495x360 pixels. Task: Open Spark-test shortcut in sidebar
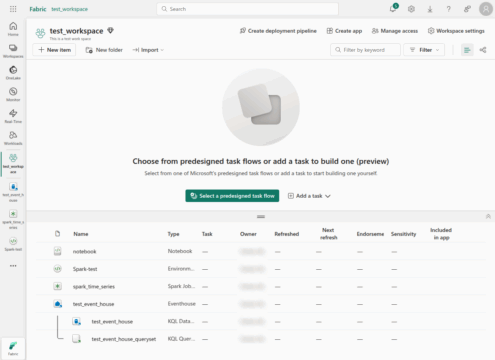13,244
